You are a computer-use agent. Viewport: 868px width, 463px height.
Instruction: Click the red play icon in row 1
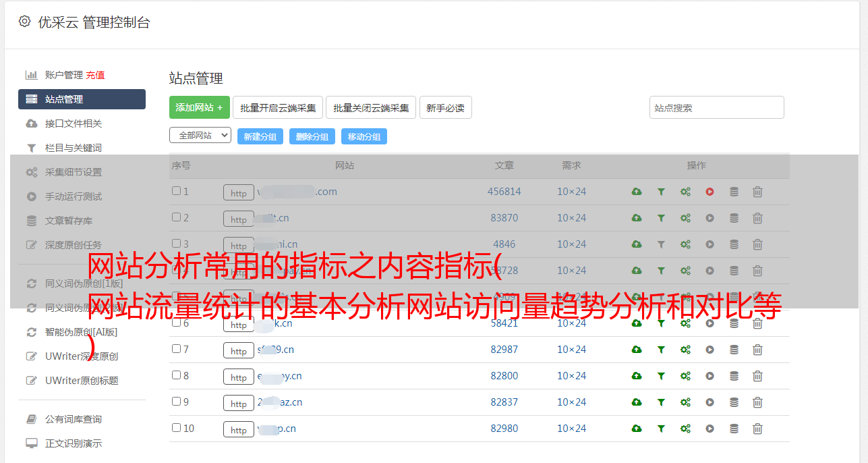710,192
